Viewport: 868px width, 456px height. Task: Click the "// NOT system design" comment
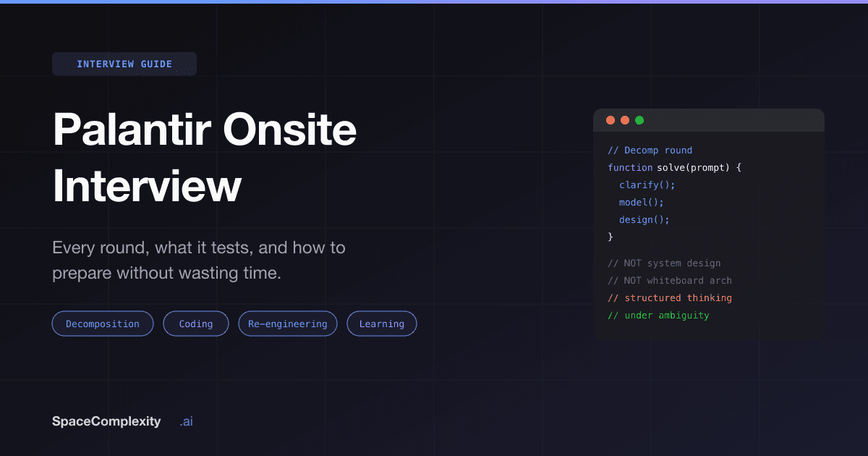(x=664, y=263)
